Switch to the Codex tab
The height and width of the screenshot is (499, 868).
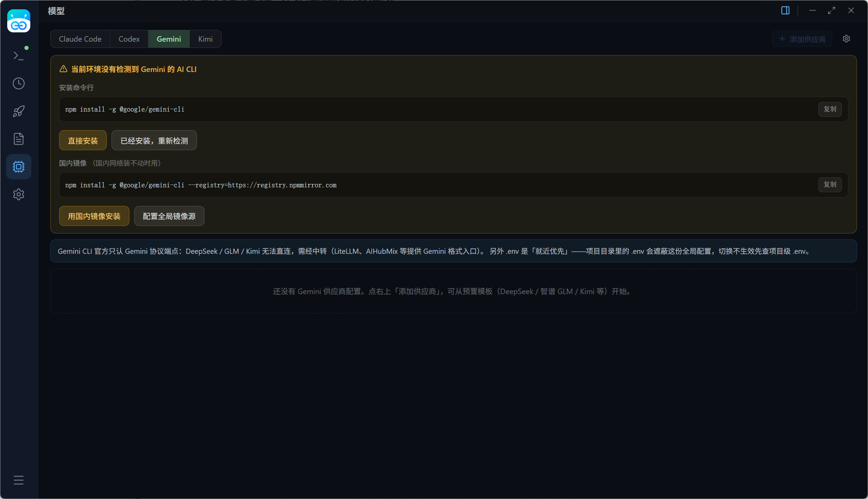coord(129,39)
